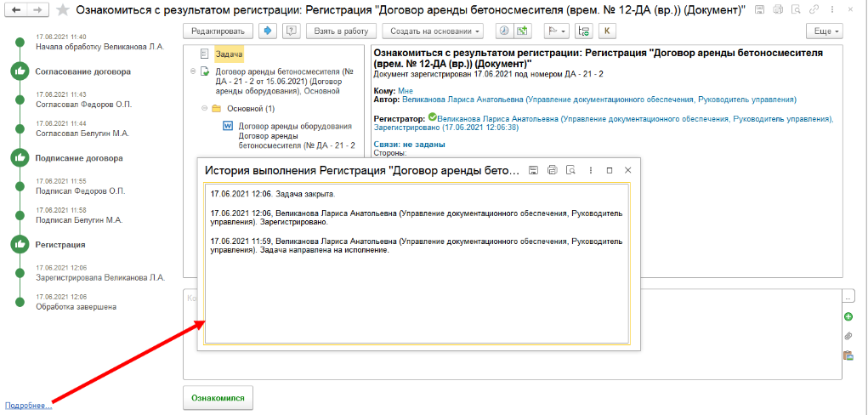868x415 pixels.
Task: Click timeline entry Подписал Белугин М.А.
Action: coord(79,220)
